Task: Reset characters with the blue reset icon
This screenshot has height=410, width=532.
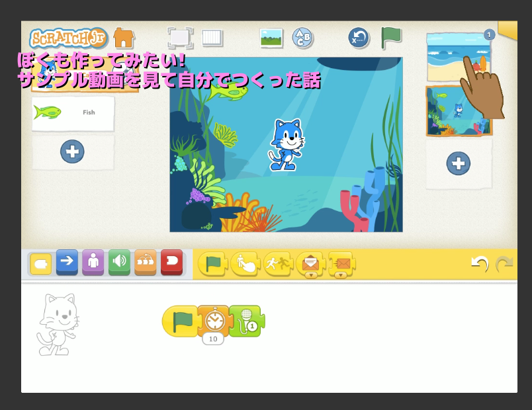Action: pos(359,38)
